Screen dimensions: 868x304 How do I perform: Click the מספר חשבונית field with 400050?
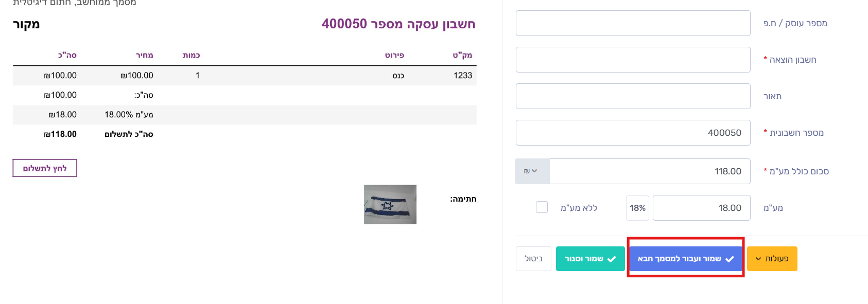click(x=633, y=133)
